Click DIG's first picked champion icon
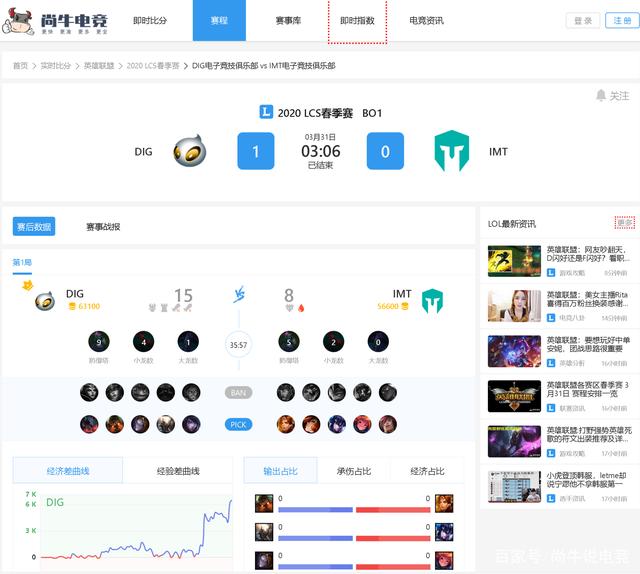 [89, 424]
